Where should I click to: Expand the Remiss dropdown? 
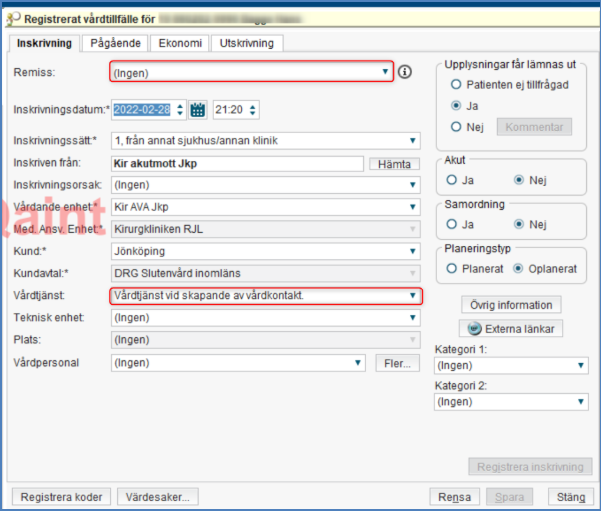tap(387, 72)
